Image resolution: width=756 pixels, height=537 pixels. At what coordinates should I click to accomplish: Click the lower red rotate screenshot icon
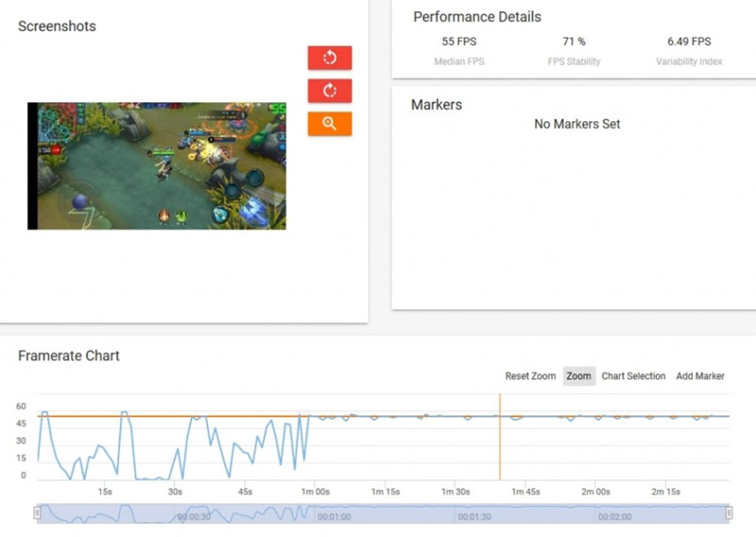pos(329,91)
